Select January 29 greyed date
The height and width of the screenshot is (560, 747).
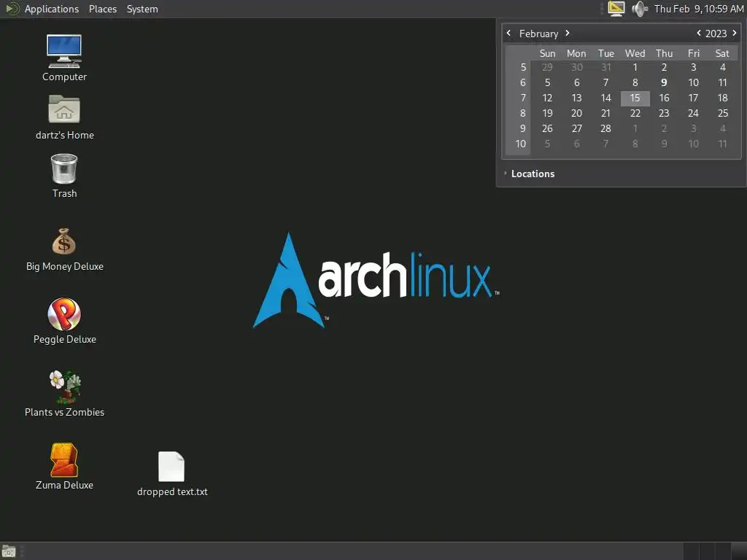coord(547,68)
